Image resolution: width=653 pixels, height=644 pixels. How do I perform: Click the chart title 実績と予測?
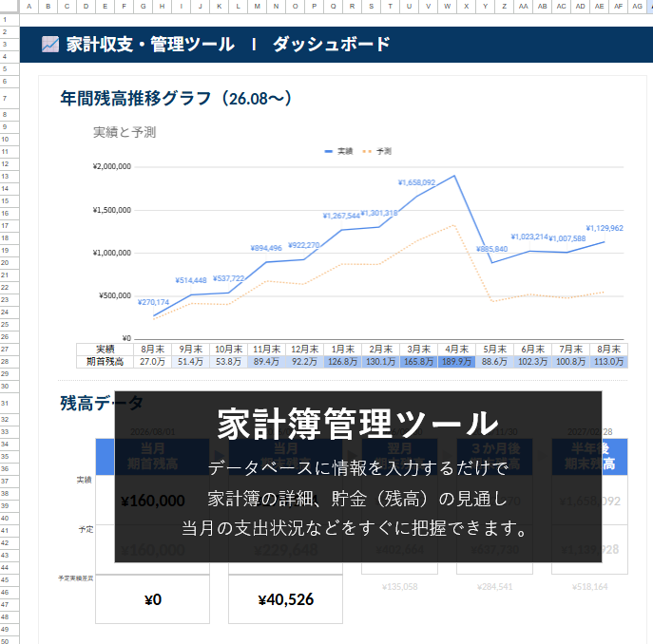coord(125,132)
